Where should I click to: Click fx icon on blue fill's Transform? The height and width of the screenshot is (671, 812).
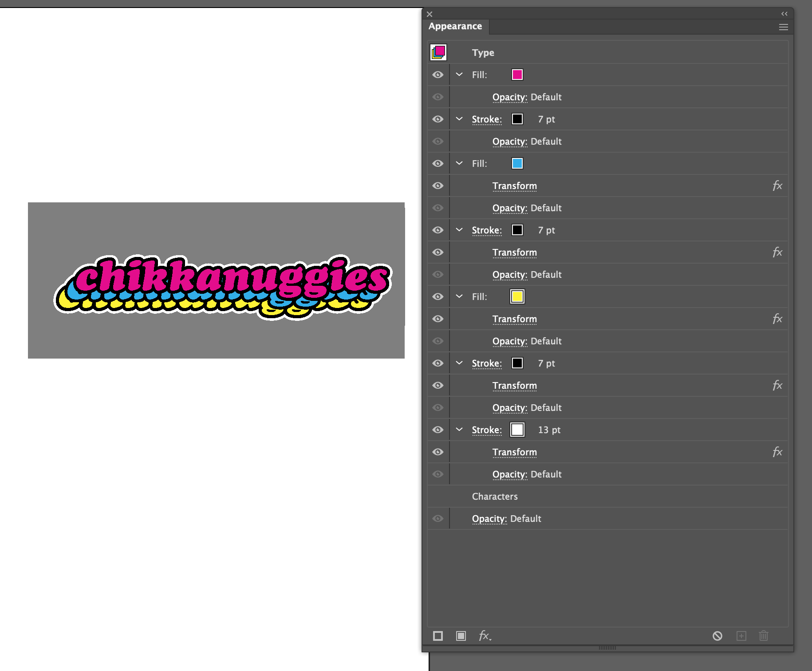777,186
